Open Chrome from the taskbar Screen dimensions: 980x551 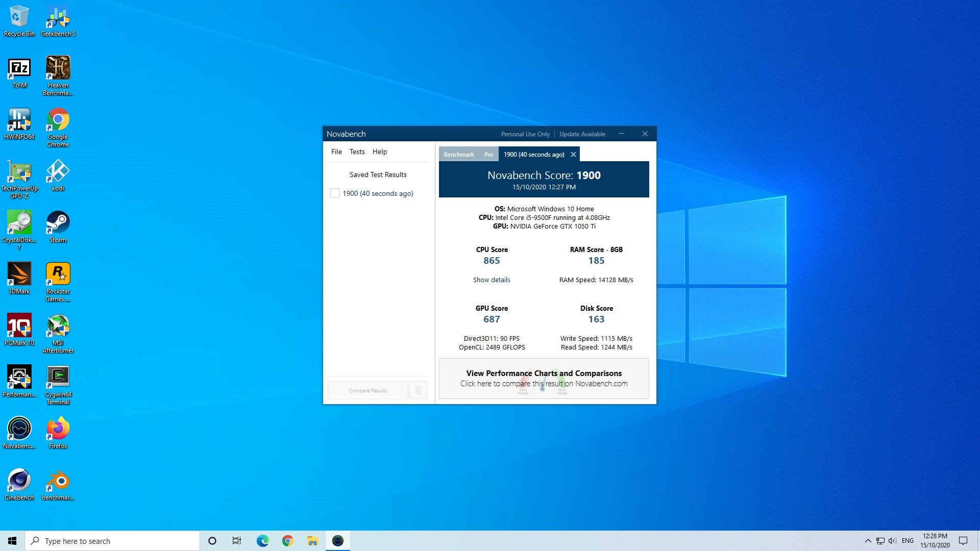287,541
